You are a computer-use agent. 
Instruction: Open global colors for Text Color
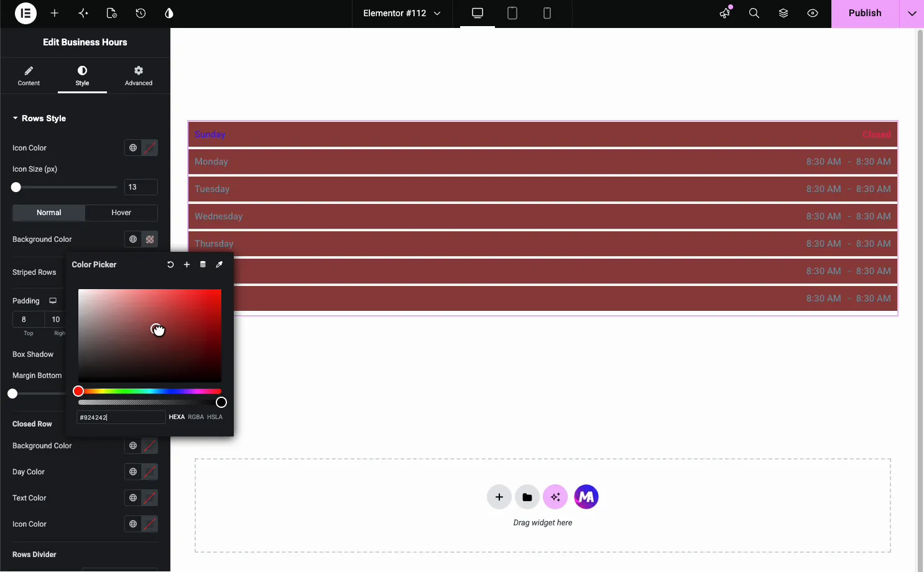coord(133,498)
